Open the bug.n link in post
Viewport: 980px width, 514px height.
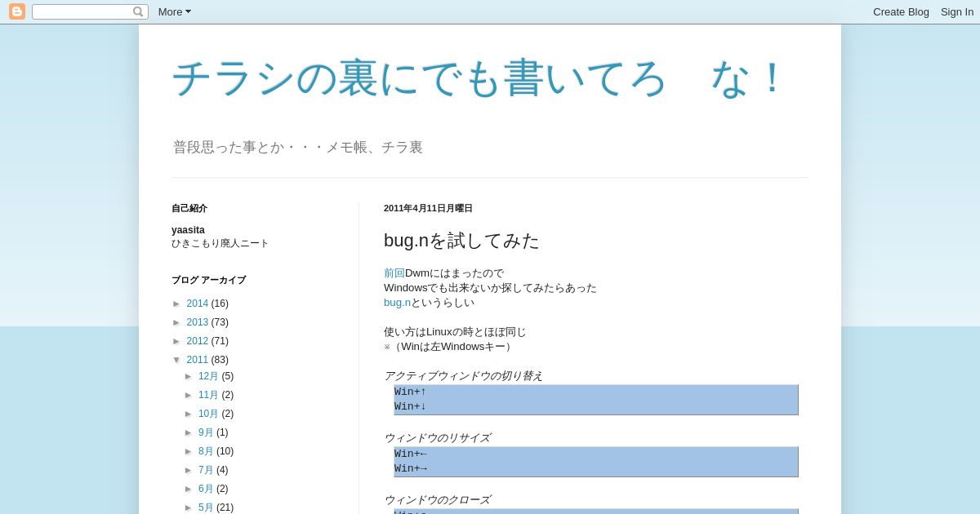(397, 303)
